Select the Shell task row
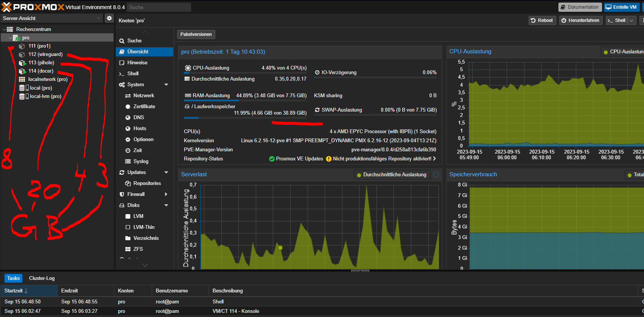The width and height of the screenshot is (644, 317). pyautogui.click(x=322, y=302)
